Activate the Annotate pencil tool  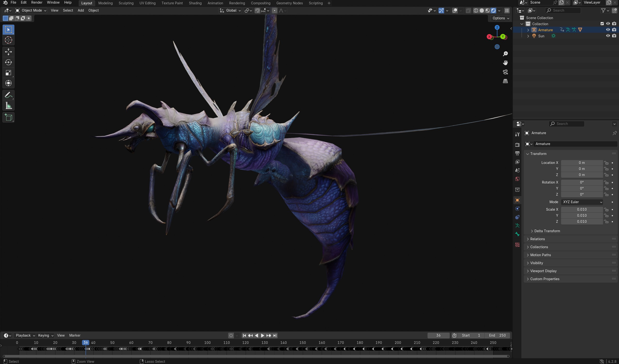(x=8, y=95)
